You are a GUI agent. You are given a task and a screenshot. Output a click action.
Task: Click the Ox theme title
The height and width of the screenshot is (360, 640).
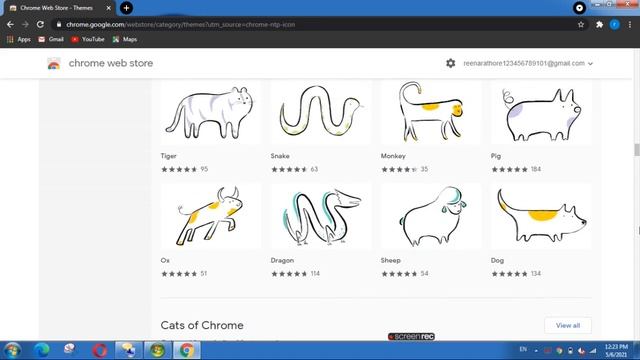[165, 260]
